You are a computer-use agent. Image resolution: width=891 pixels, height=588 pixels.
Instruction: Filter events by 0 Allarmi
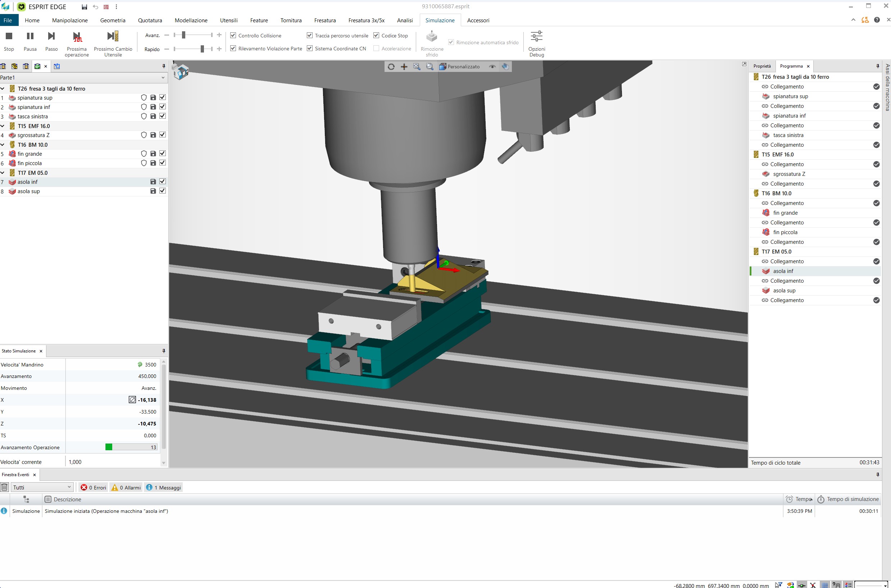click(x=126, y=487)
